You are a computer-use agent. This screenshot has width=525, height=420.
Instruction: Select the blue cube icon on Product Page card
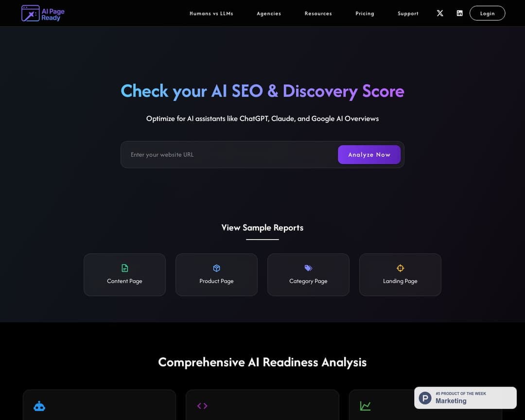pyautogui.click(x=216, y=268)
